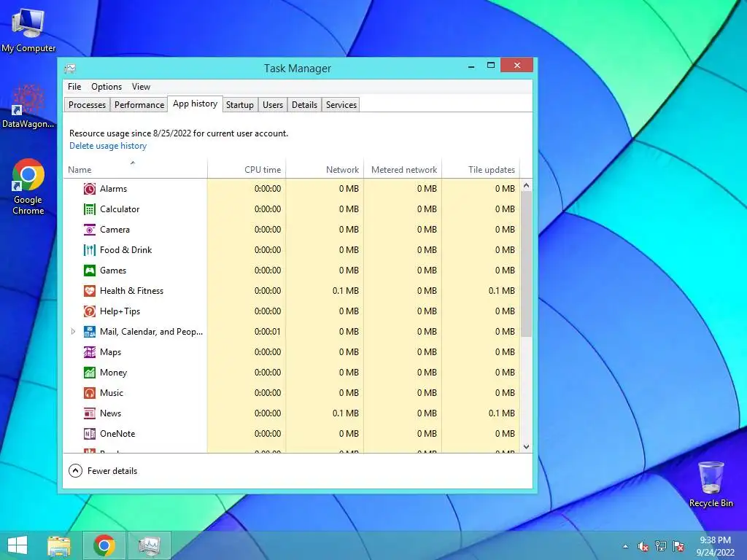
Task: Sort by the Name column header
Action: (x=135, y=169)
